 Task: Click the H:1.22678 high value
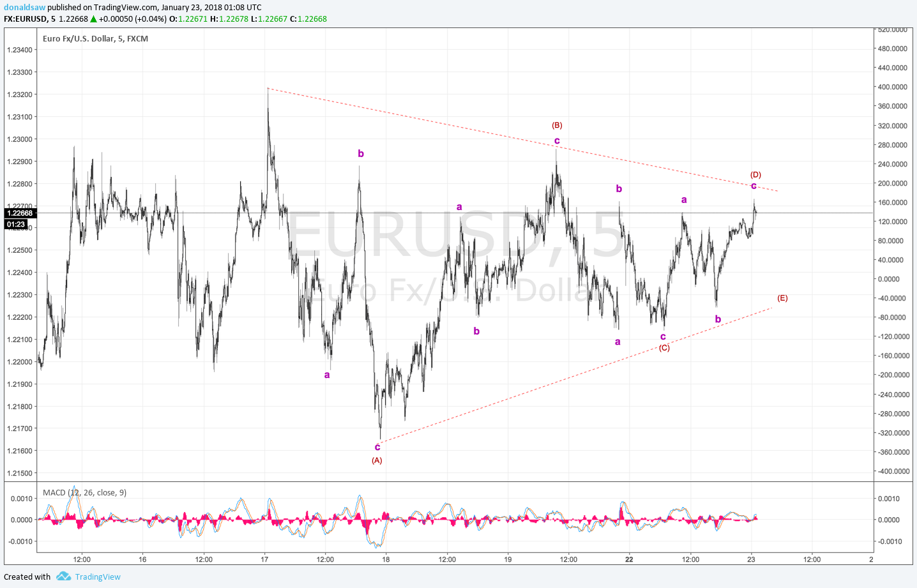coord(229,19)
